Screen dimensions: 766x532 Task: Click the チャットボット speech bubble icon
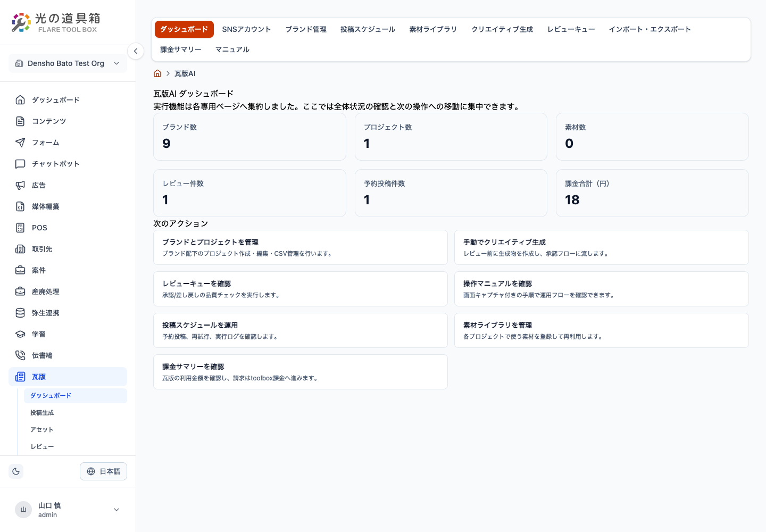coord(20,164)
